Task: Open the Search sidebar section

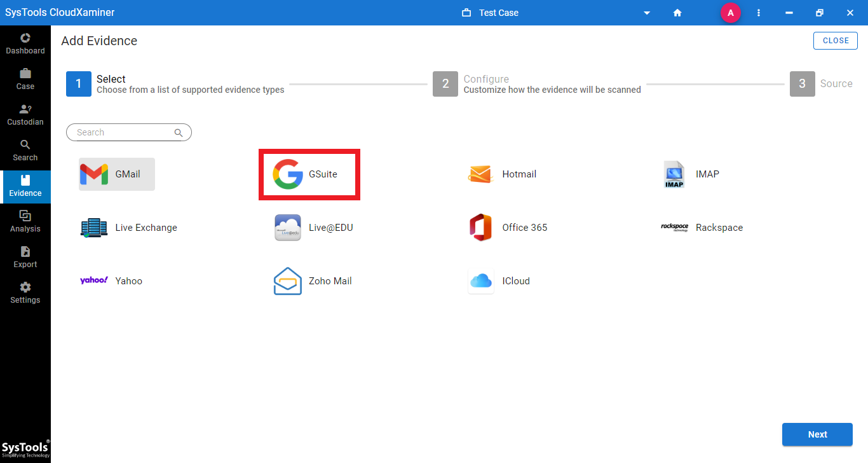Action: (25, 151)
